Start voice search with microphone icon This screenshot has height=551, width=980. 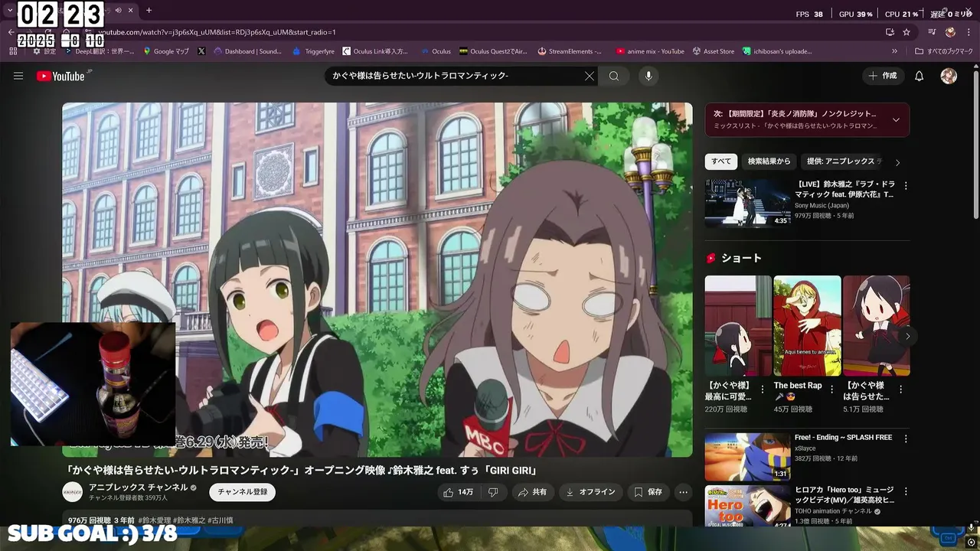pos(648,76)
